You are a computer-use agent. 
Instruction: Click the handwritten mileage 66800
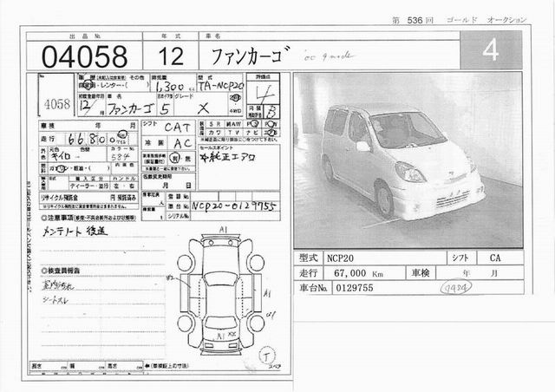(92, 139)
